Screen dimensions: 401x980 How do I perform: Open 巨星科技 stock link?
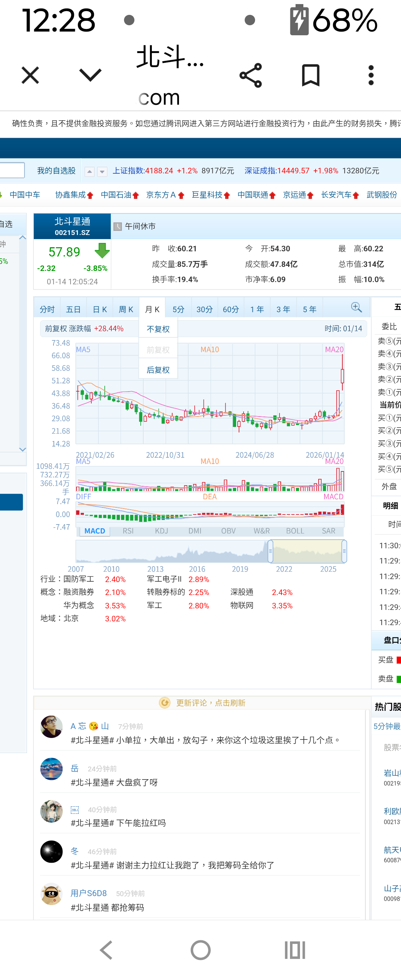(x=207, y=195)
